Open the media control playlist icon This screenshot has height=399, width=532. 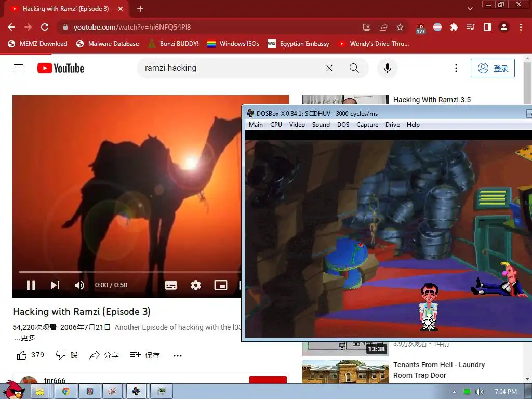pyautogui.click(x=470, y=27)
